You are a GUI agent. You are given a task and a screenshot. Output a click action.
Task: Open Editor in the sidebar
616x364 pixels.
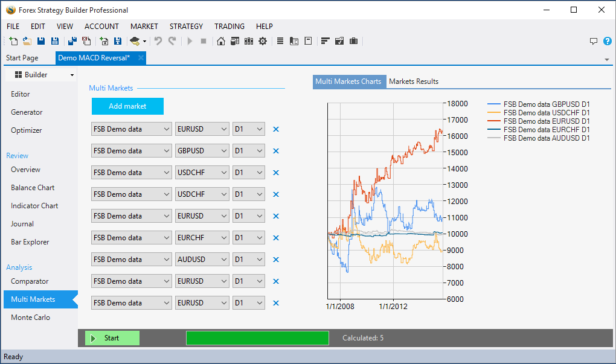click(21, 94)
